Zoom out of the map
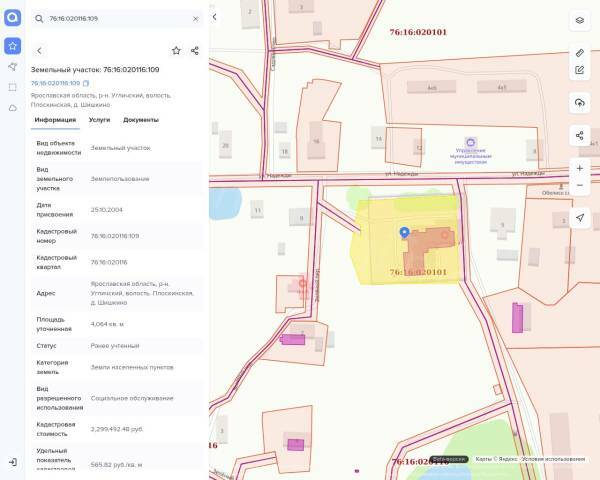Viewport: 600px width, 480px height. coord(580,186)
